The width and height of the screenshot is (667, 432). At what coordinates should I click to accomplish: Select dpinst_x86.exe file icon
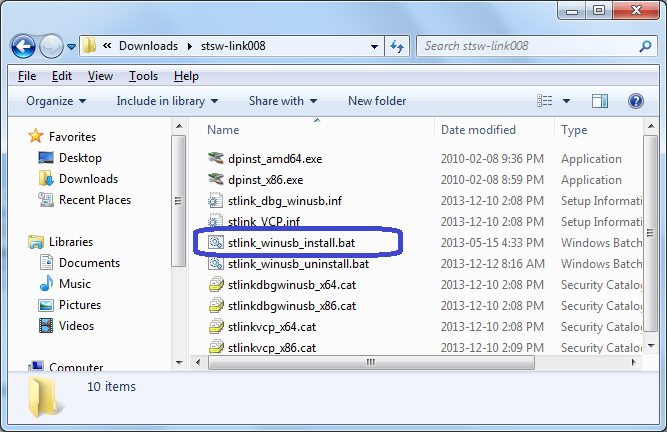click(x=216, y=179)
